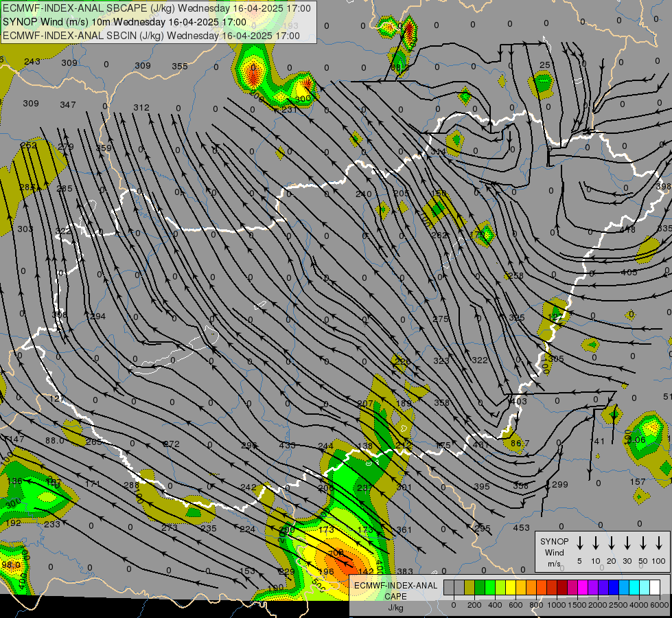Click the map value 157

[638, 481]
